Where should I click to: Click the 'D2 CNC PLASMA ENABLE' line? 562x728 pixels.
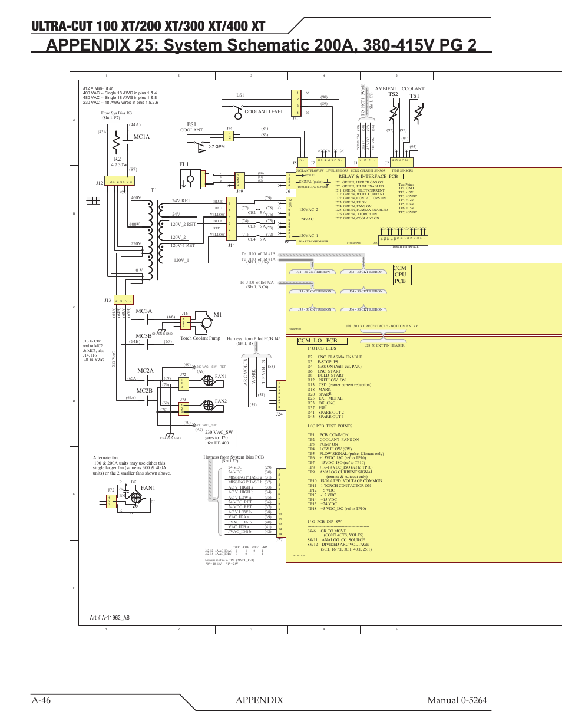pos(335,357)
